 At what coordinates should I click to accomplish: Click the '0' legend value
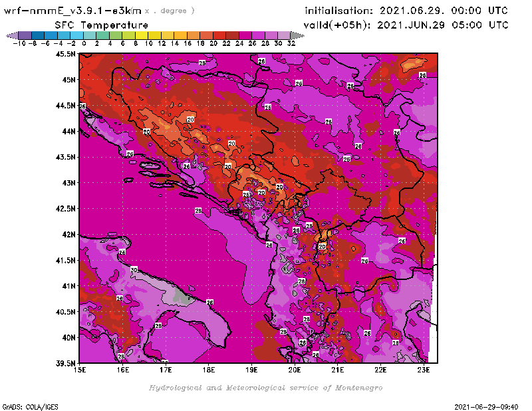84,43
